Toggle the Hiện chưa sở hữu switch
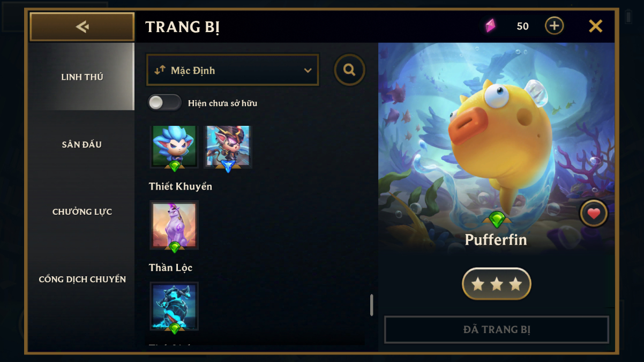Screen dimensions: 644x362 (x=164, y=103)
